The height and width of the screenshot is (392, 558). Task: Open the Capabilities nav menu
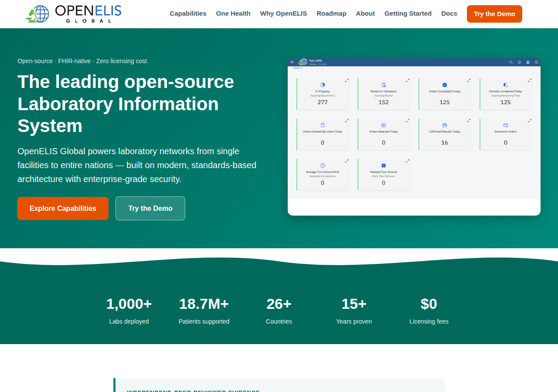pos(188,14)
